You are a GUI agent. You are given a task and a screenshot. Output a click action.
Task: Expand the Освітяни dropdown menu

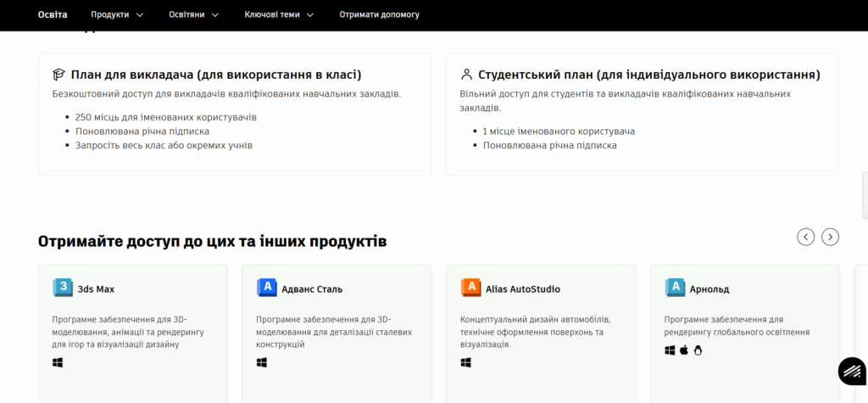point(193,14)
